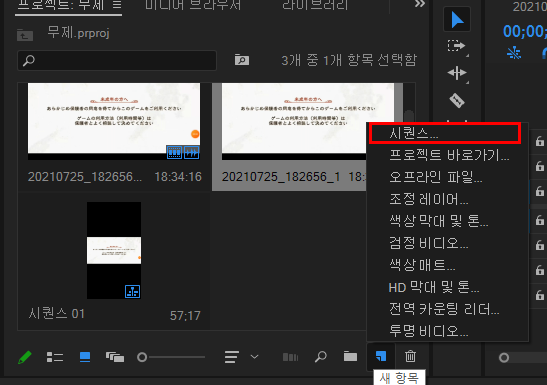Toggle the second track lock icon
This screenshot has height=385, width=547.
click(x=540, y=166)
